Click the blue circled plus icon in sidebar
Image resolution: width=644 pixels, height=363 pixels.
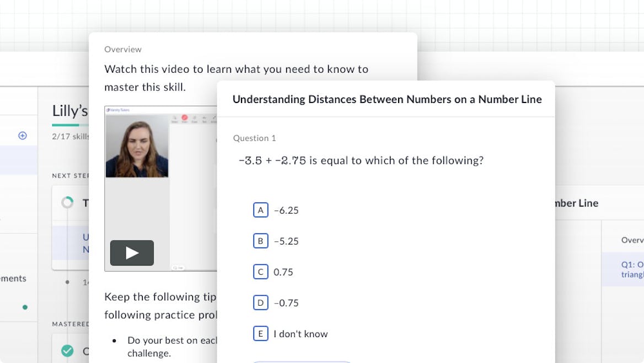point(23,136)
